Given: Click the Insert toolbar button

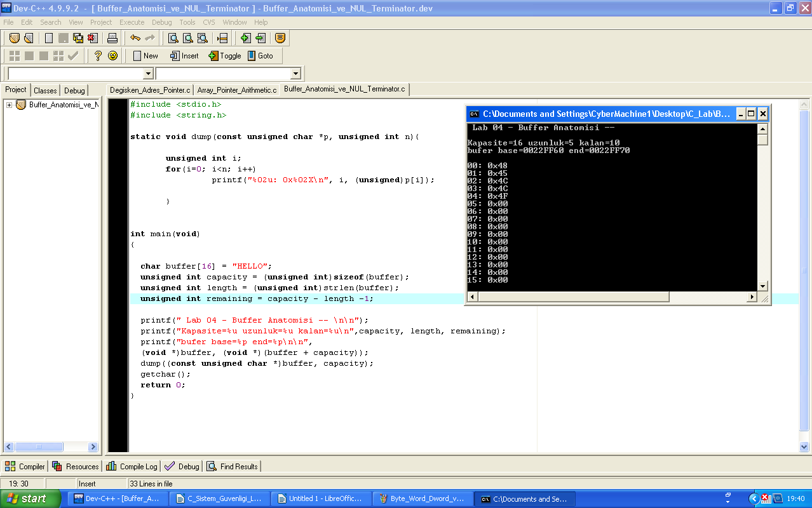Looking at the screenshot, I should tap(184, 56).
